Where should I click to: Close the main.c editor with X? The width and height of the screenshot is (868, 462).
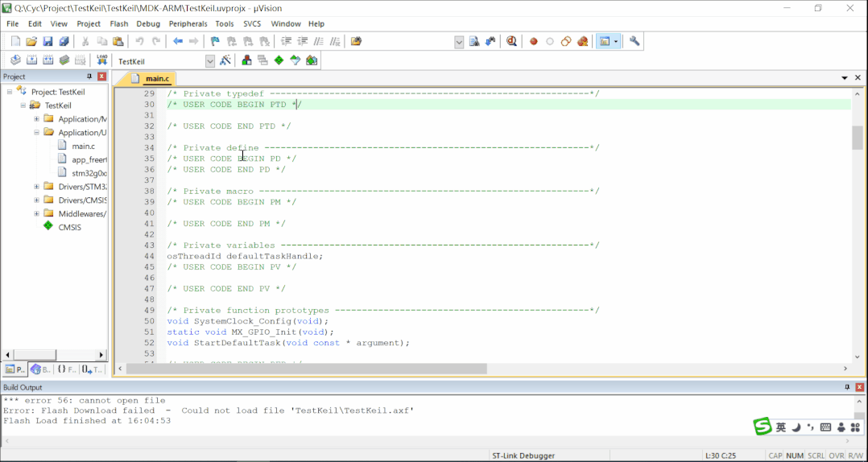[858, 78]
